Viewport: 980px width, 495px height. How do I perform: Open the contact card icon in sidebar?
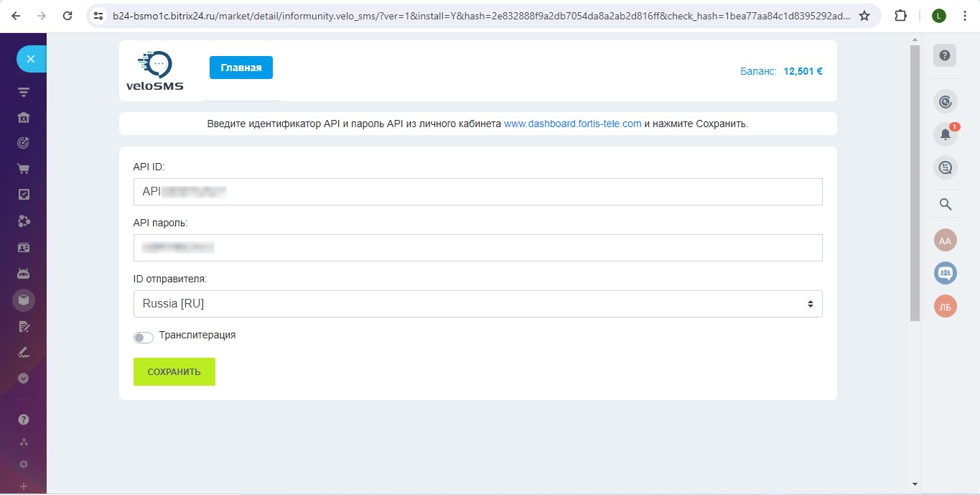[24, 247]
